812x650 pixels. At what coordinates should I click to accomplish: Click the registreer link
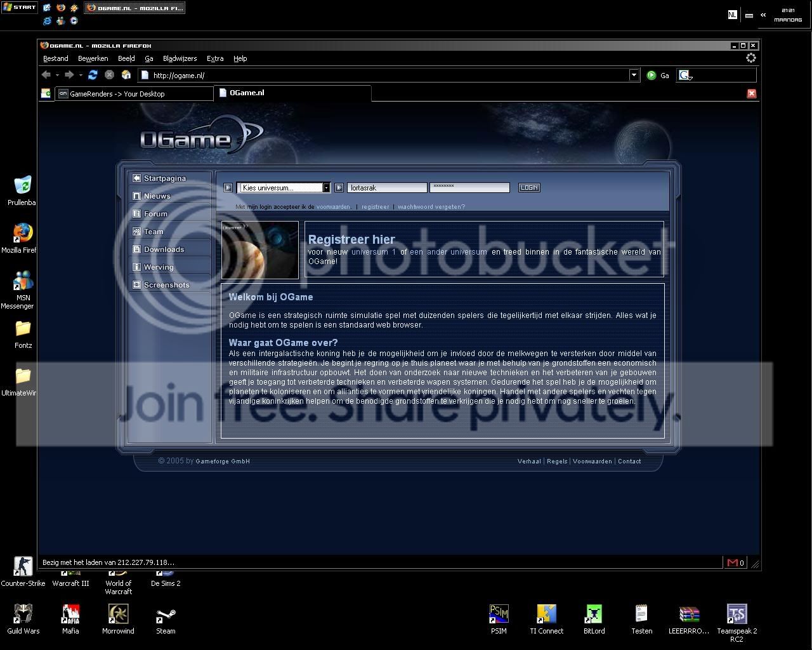[376, 207]
